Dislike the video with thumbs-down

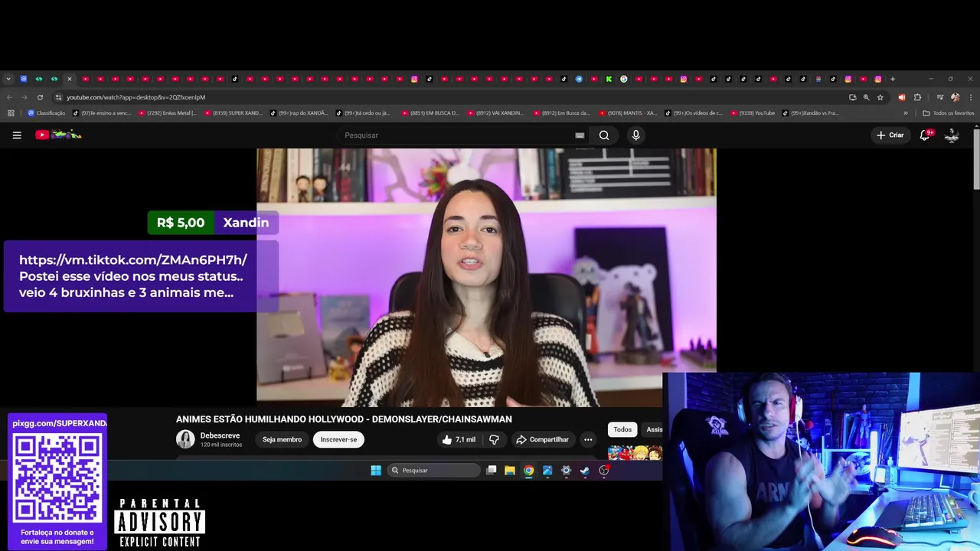tap(494, 439)
